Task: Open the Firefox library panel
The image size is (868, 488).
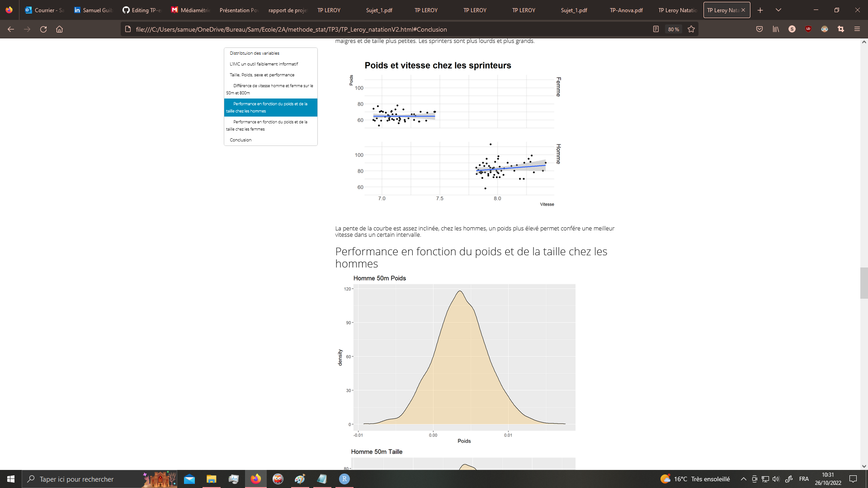Action: (x=776, y=29)
